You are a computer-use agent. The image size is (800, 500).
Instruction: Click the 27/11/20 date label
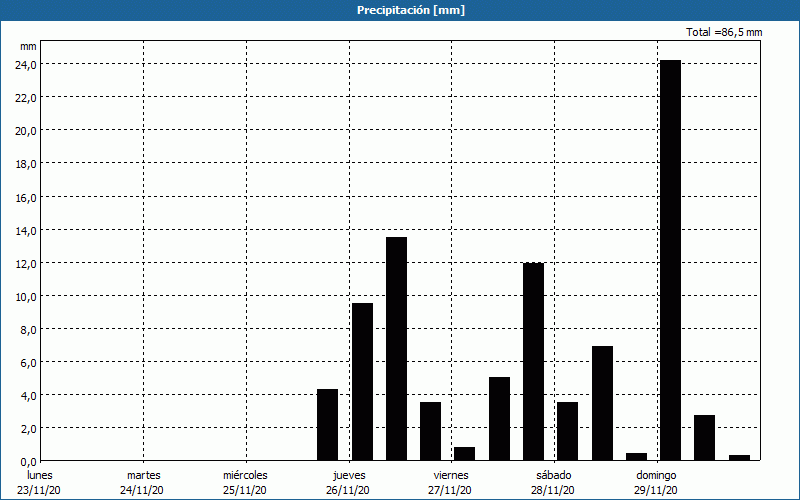coord(450,491)
